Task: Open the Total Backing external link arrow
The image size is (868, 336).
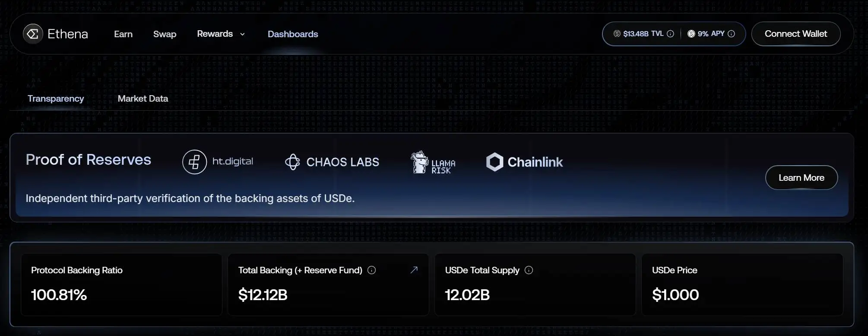Action: click(x=414, y=270)
